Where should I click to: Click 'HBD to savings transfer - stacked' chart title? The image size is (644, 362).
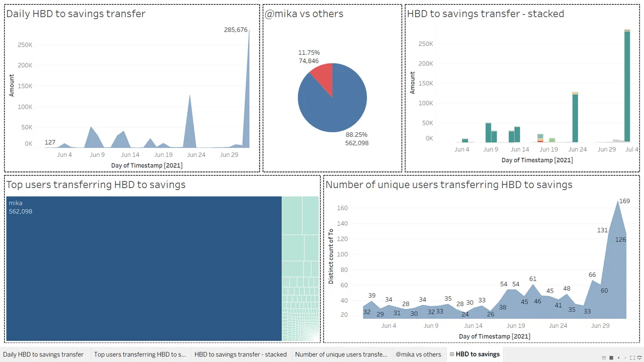pyautogui.click(x=486, y=14)
